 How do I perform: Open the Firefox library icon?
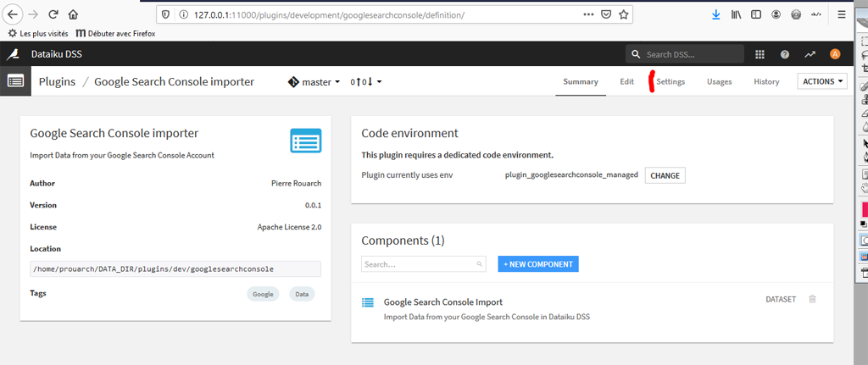tap(736, 15)
